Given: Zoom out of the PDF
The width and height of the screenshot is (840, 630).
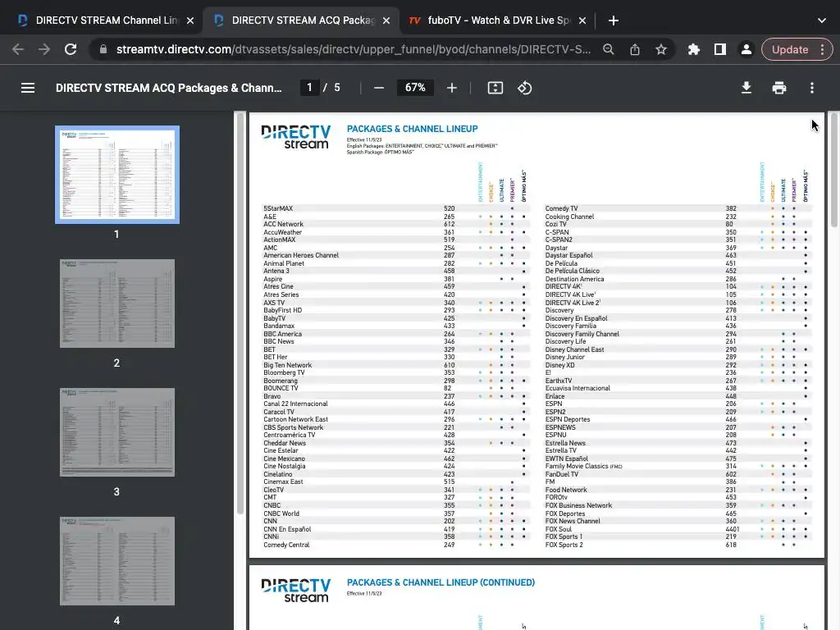Looking at the screenshot, I should [x=379, y=88].
